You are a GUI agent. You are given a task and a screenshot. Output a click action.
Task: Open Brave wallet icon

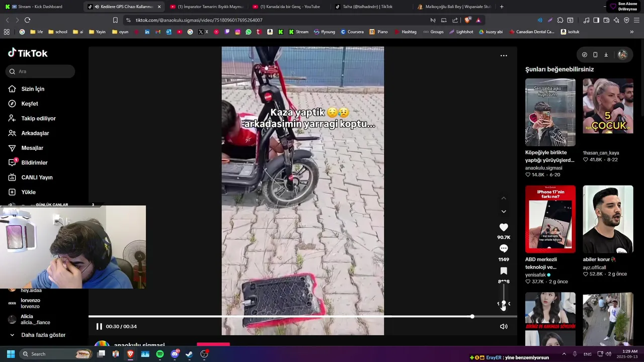tap(606, 20)
